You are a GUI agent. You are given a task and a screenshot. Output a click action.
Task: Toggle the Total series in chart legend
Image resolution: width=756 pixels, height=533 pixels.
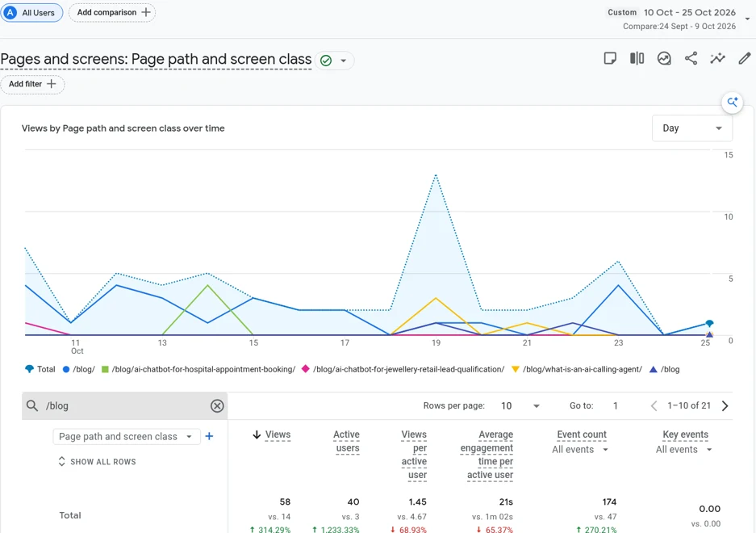pyautogui.click(x=40, y=369)
